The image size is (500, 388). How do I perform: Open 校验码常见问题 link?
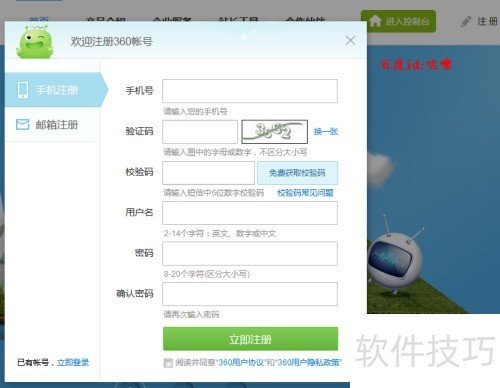[x=305, y=193]
